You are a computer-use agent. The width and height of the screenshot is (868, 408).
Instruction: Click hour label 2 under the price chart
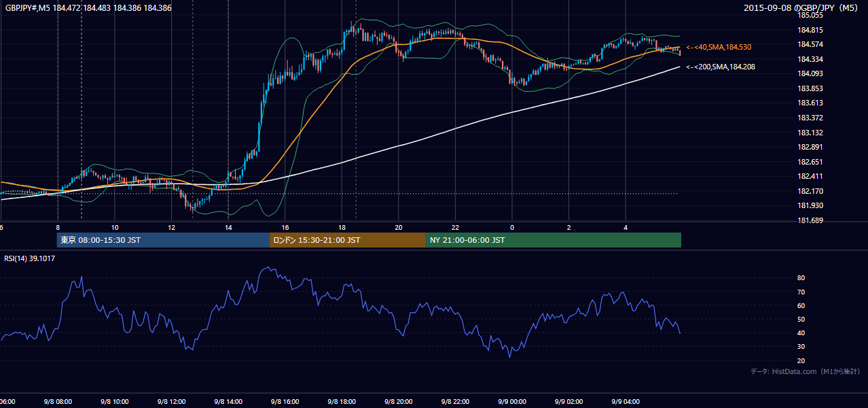[569, 227]
